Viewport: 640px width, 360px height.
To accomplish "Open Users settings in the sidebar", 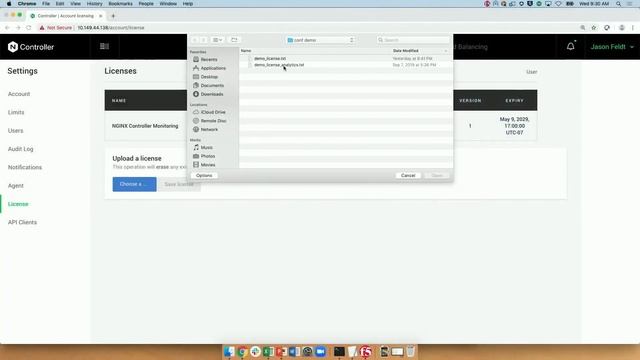I will [x=16, y=131].
